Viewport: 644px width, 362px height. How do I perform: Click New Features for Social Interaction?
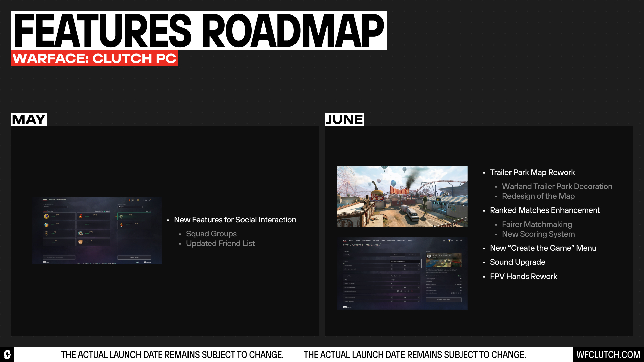click(235, 220)
